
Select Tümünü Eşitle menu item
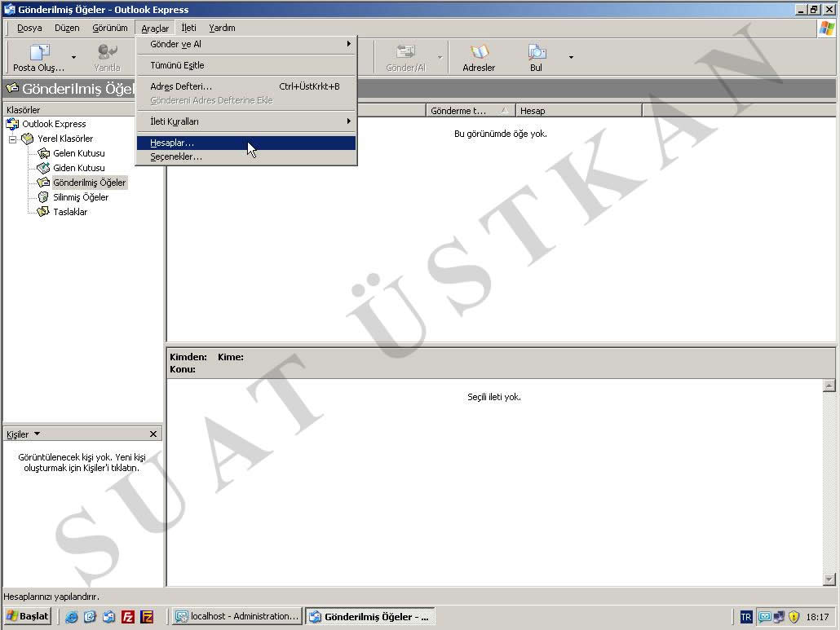(246, 65)
